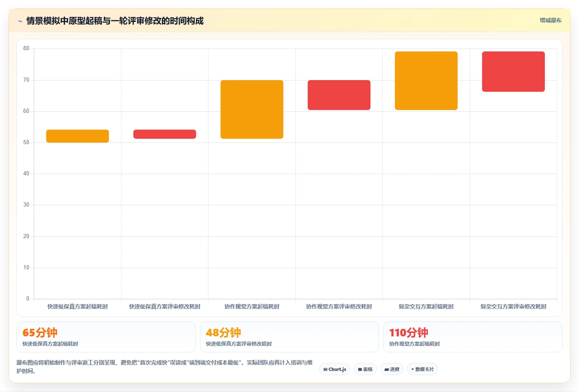579x392 pixels.
Task: Click the x-axis label 快速低保真方案起稿耗时
Action: point(78,307)
